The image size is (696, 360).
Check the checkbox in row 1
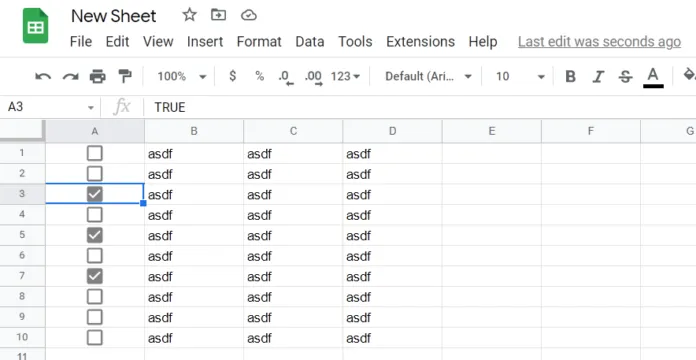click(95, 153)
